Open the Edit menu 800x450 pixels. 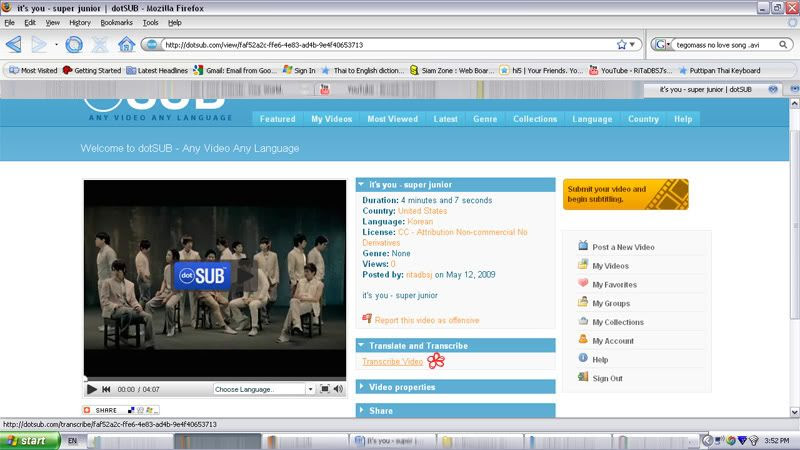pyautogui.click(x=30, y=22)
